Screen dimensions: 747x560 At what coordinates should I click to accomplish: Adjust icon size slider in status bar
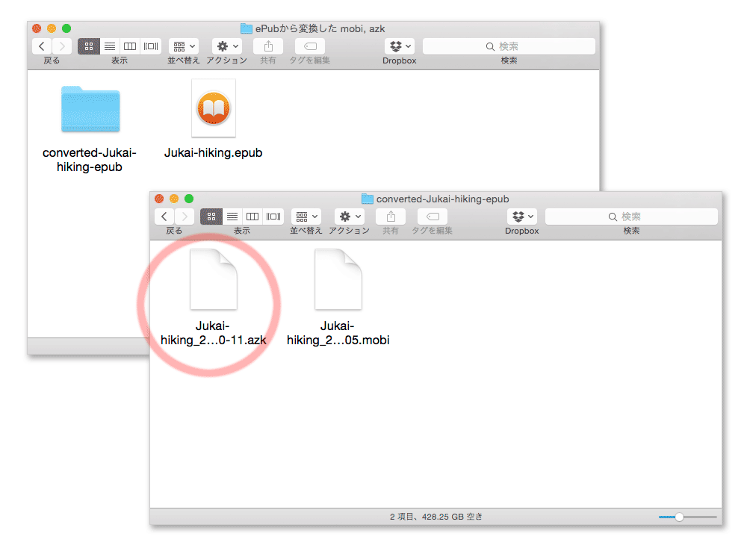[x=679, y=517]
